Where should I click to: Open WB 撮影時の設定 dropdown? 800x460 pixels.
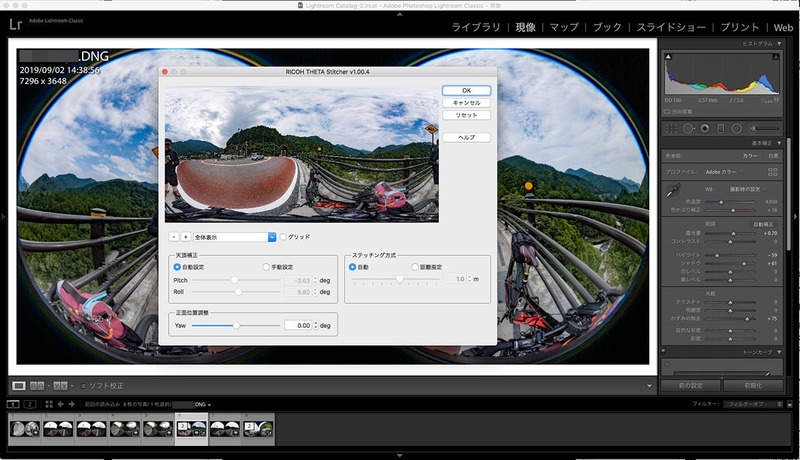[x=748, y=189]
